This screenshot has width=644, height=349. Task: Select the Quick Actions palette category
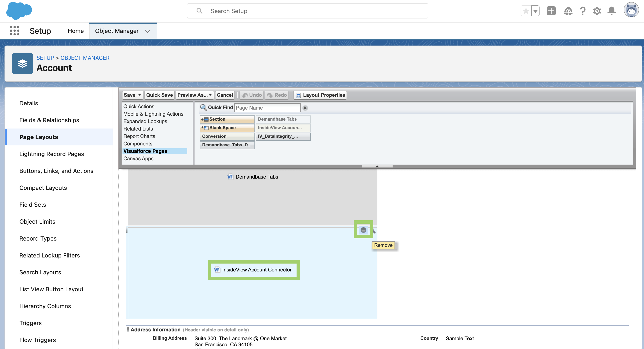pos(139,106)
